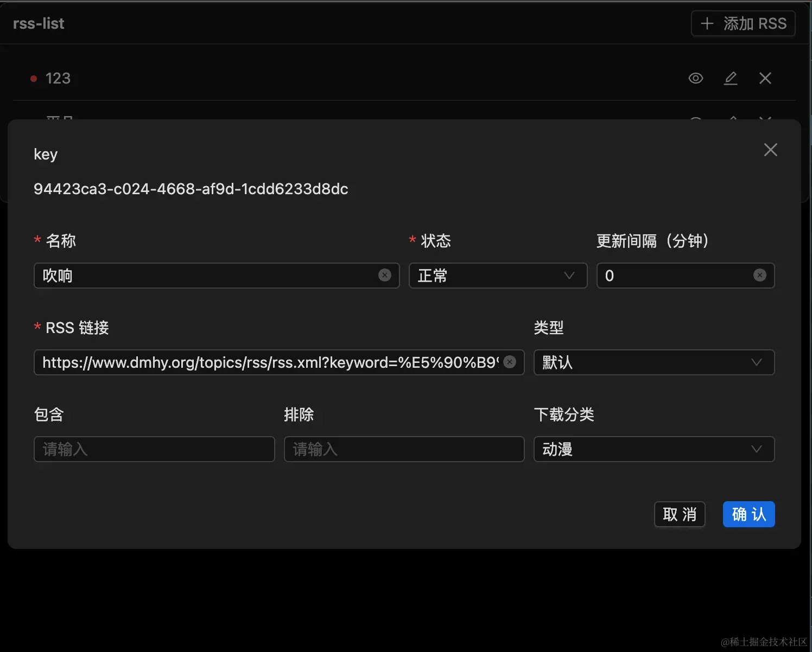Screen dimensions: 812x652
Task: Close the key dialog with the X
Action: coord(770,150)
